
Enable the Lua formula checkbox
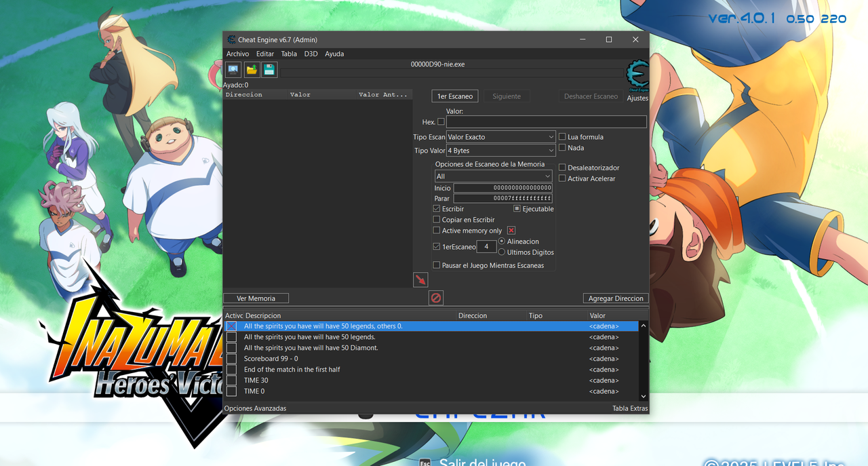point(562,137)
